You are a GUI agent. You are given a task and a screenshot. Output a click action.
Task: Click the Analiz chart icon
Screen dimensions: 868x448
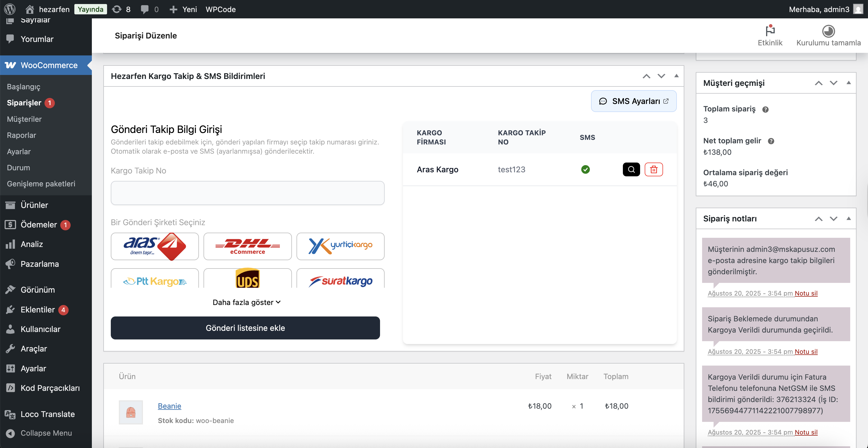point(10,244)
